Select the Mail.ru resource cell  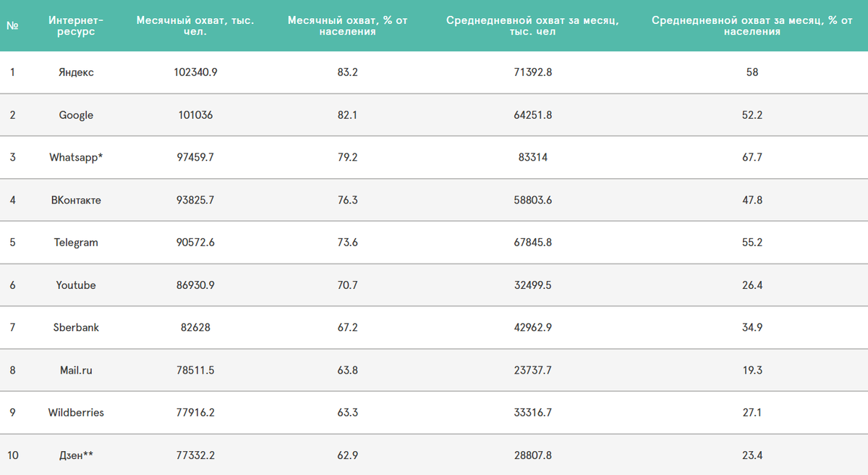(x=76, y=370)
